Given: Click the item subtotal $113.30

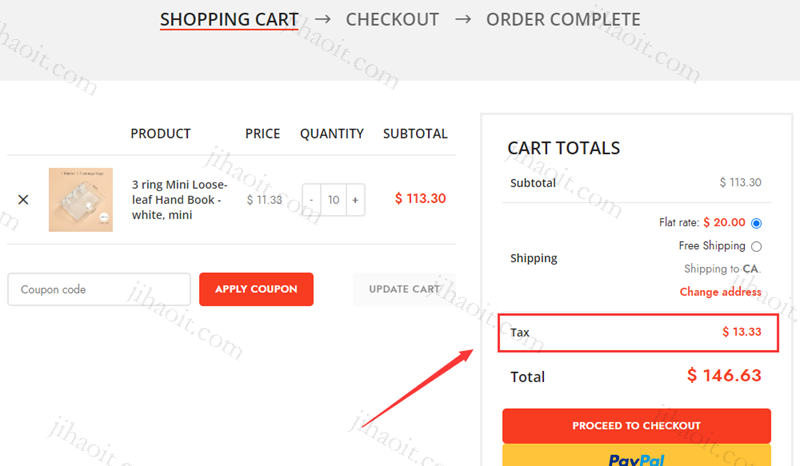Looking at the screenshot, I should 420,199.
